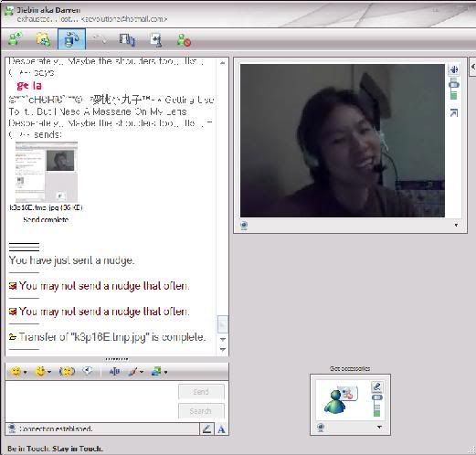Click the Send button
The image size is (476, 455).
coord(201,392)
